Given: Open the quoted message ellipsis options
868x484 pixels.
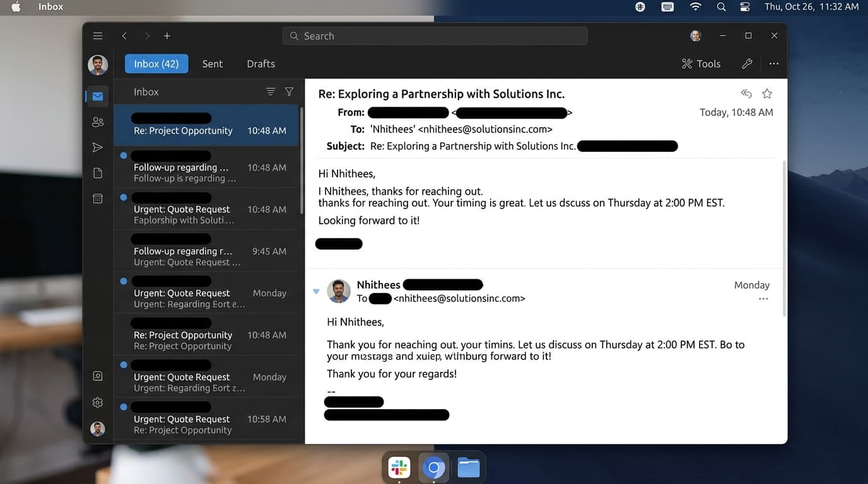Looking at the screenshot, I should pos(763,299).
